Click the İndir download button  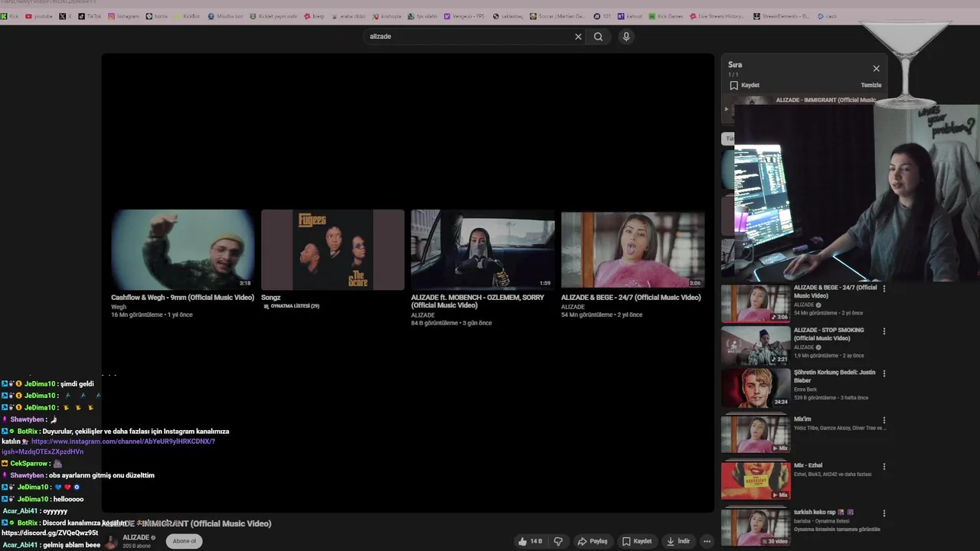[x=678, y=541]
